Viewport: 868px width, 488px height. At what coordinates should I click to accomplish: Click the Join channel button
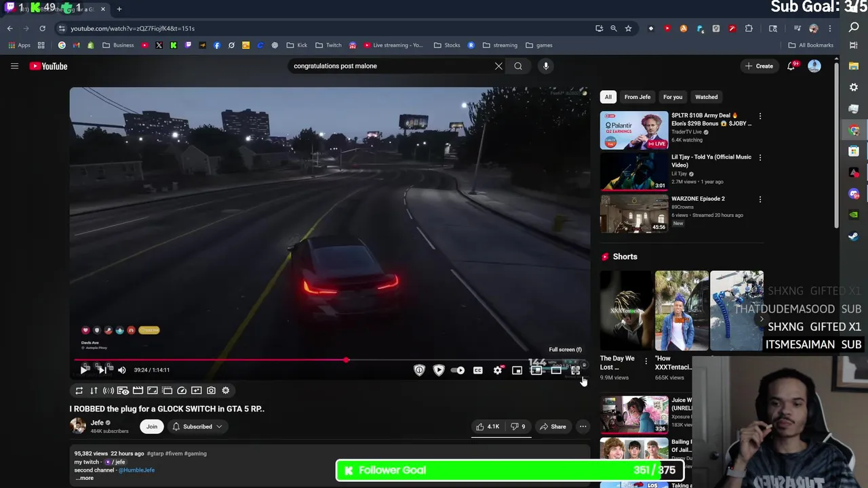152,426
